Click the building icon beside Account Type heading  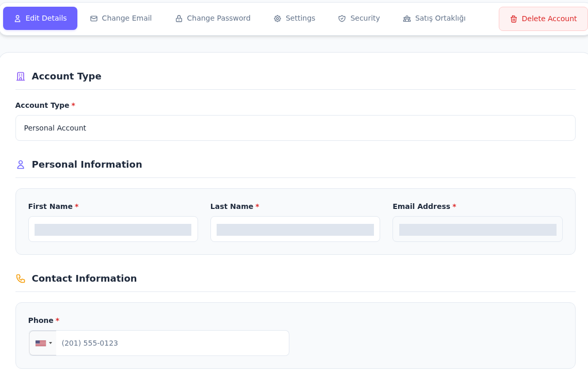(21, 76)
